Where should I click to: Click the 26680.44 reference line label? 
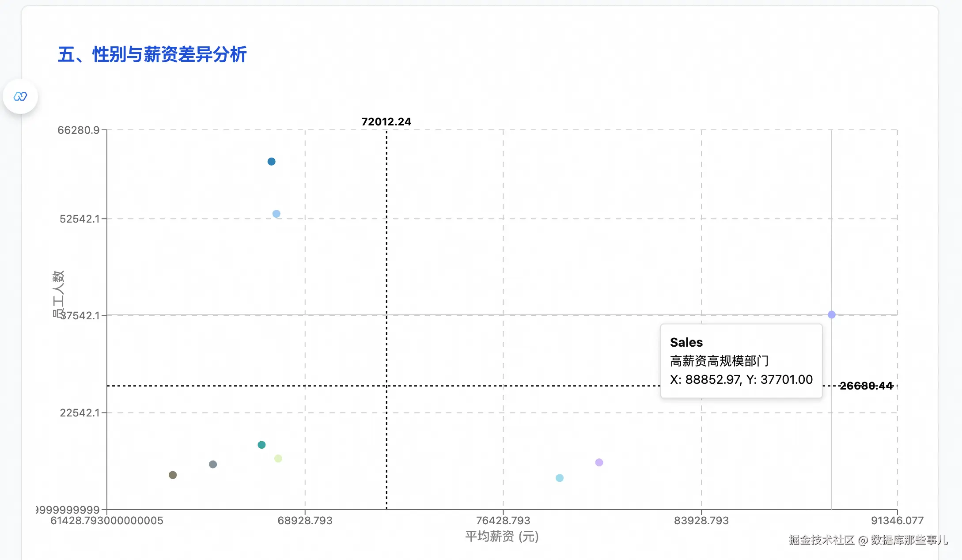click(x=866, y=386)
